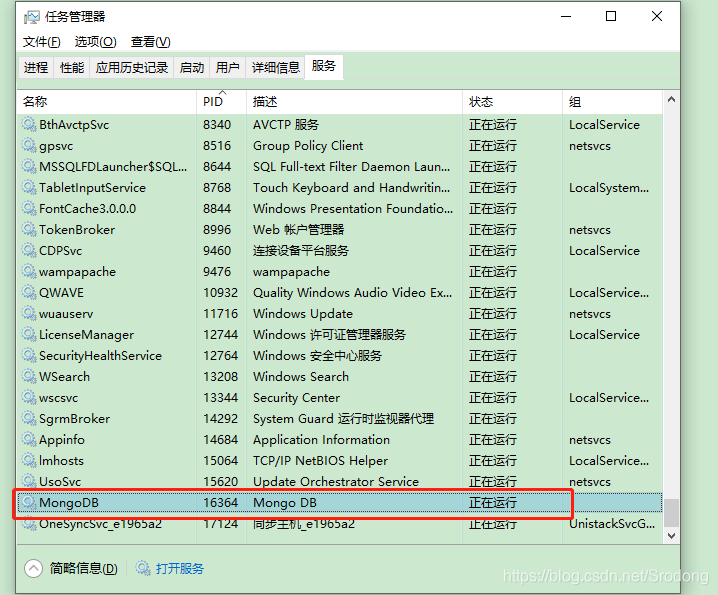
Task: Click the scrollbar up arrow
Action: click(671, 99)
